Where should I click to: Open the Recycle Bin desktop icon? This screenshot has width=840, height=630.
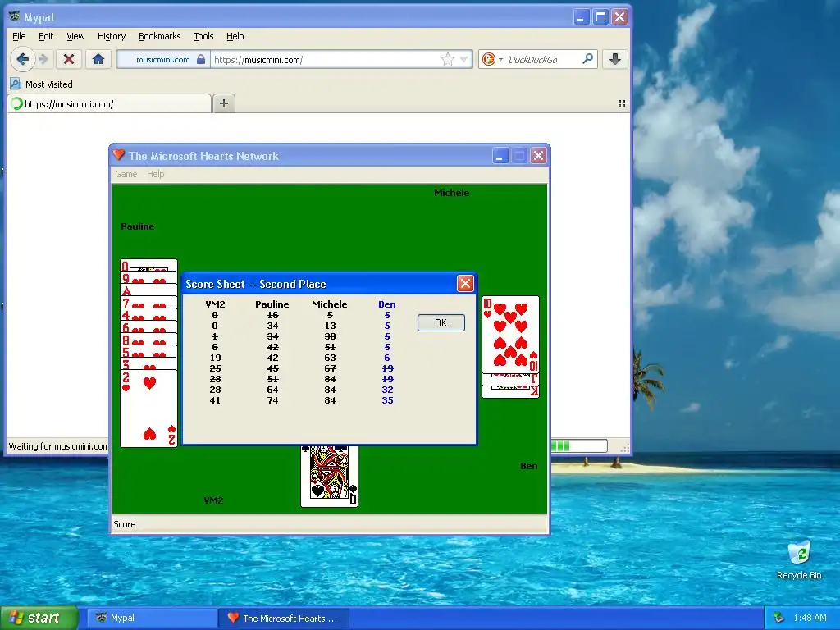coord(799,559)
